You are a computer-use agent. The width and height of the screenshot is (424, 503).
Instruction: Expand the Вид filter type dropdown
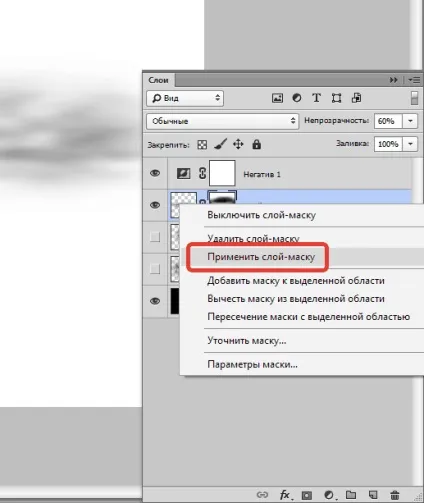click(x=185, y=98)
